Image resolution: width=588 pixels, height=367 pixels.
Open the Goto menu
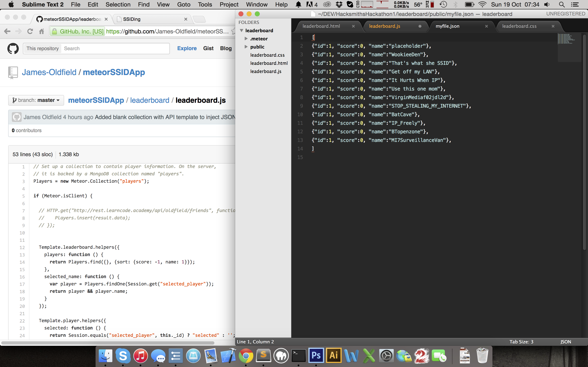coord(184,5)
